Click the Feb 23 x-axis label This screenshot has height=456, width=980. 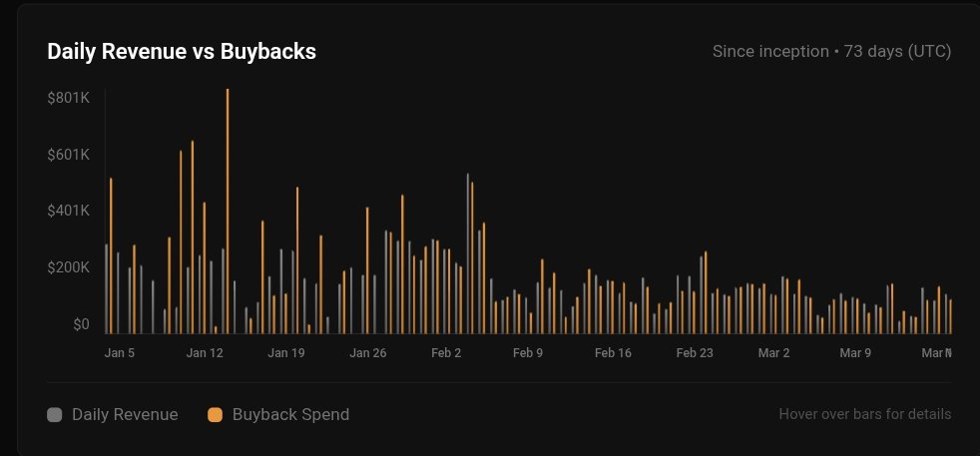tap(695, 353)
